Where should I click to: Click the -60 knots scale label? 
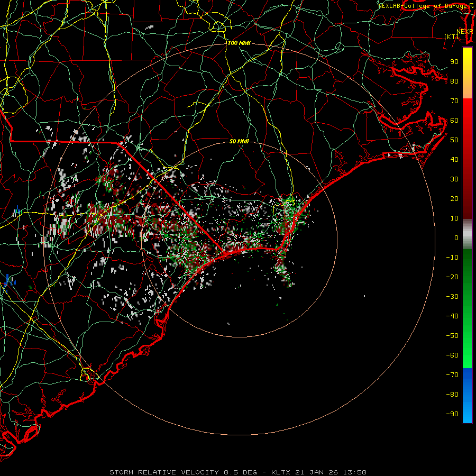(x=452, y=355)
